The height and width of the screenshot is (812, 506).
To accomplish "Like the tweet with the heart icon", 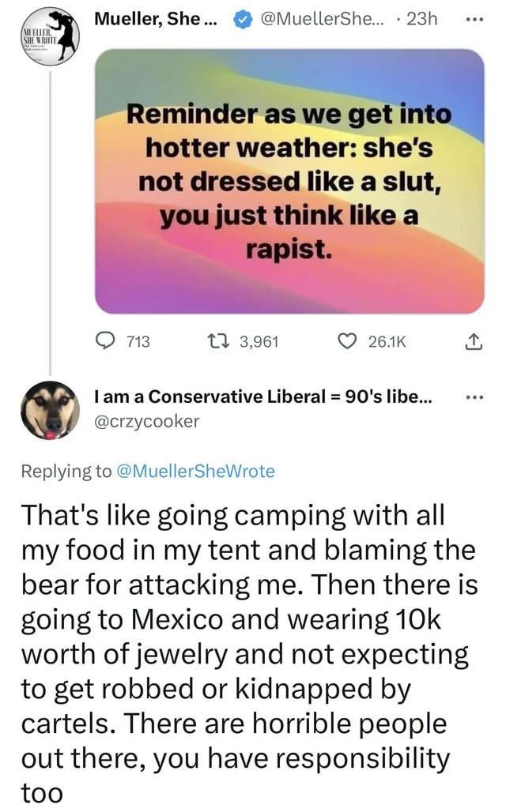I will (x=347, y=341).
